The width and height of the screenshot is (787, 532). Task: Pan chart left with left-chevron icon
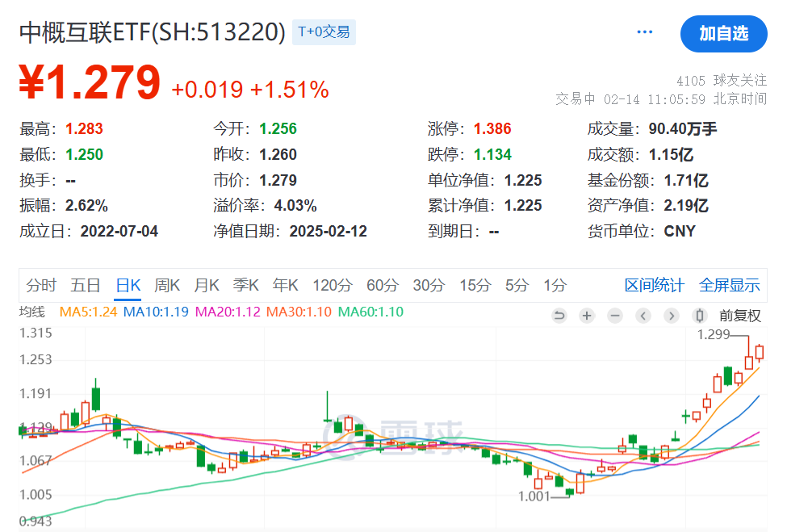tap(643, 315)
